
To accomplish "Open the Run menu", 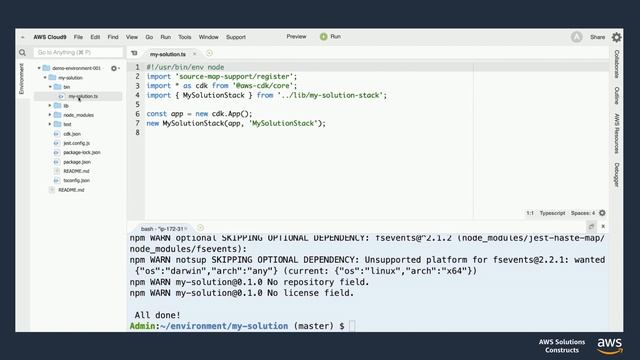I will point(165,37).
